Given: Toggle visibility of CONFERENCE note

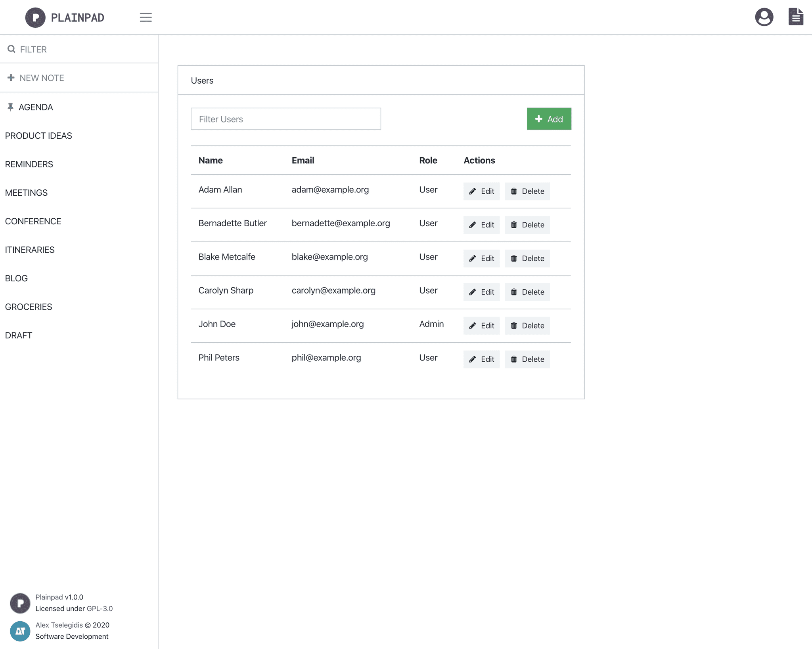Looking at the screenshot, I should tap(33, 221).
